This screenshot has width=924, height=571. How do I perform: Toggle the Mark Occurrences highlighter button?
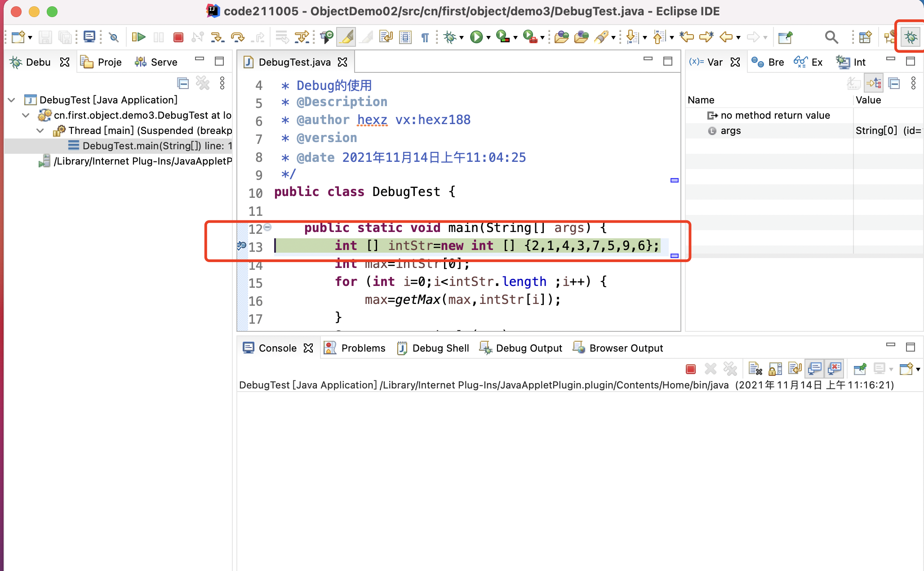tap(346, 37)
